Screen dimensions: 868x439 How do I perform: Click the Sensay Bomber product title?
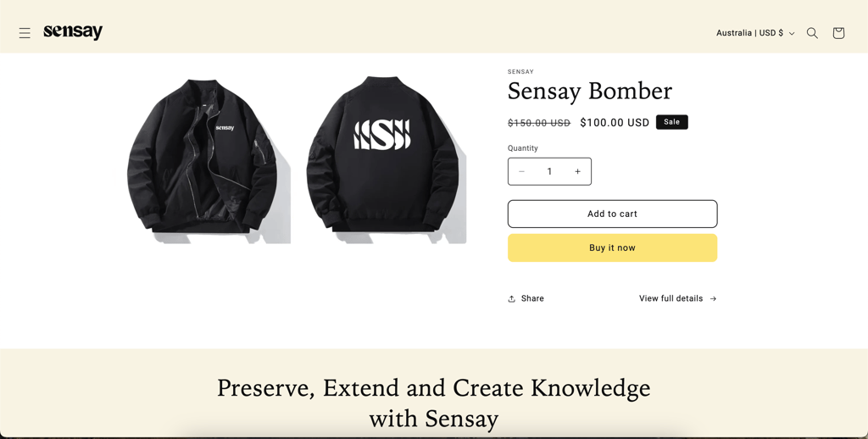(590, 92)
